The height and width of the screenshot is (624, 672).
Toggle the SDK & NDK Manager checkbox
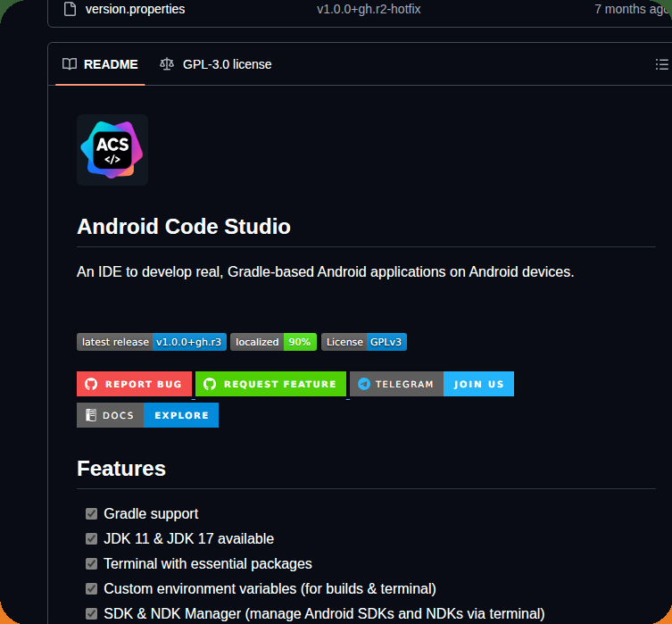point(91,613)
